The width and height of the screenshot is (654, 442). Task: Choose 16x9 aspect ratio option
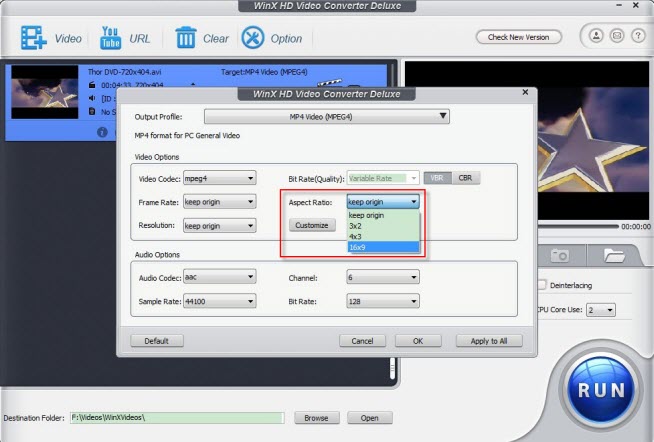pos(383,247)
